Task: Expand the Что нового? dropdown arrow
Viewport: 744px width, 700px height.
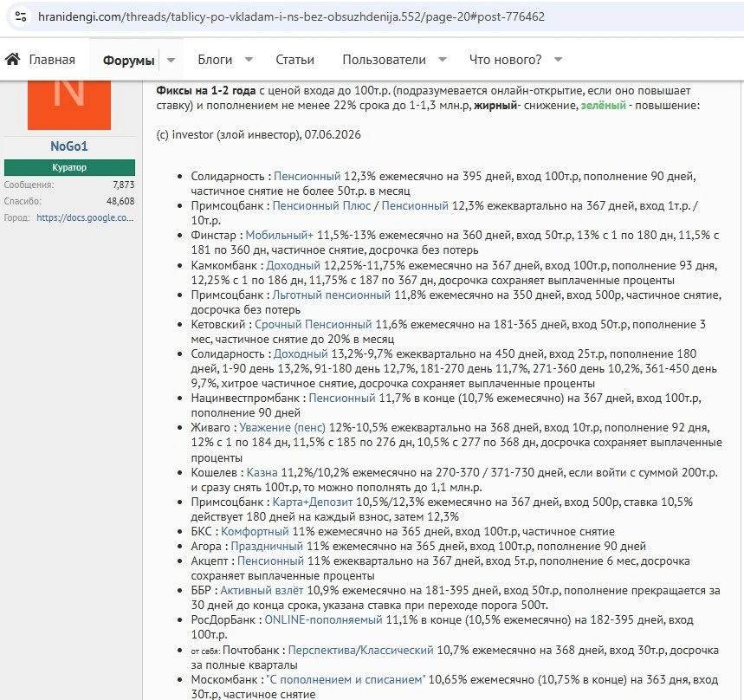Action: 558,60
